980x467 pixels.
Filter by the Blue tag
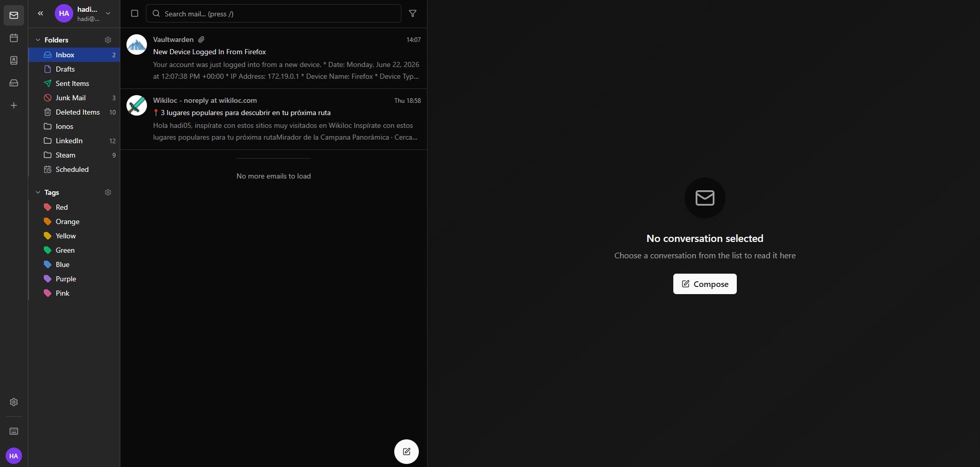pyautogui.click(x=74, y=264)
